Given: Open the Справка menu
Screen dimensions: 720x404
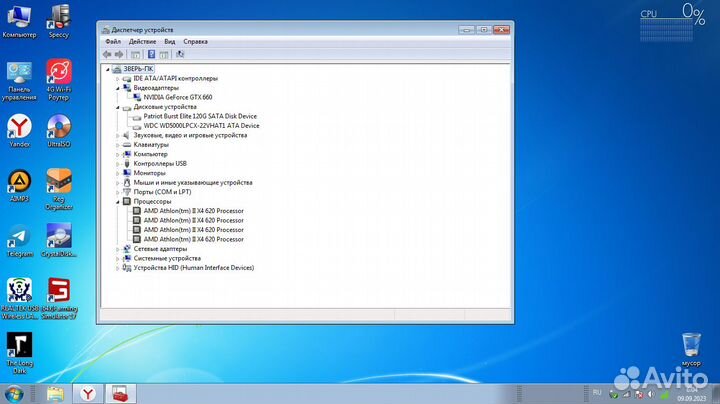Looking at the screenshot, I should 196,42.
